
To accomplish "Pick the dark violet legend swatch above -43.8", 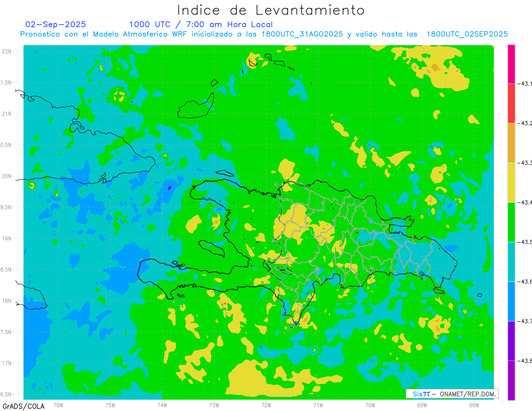I will [x=511, y=341].
